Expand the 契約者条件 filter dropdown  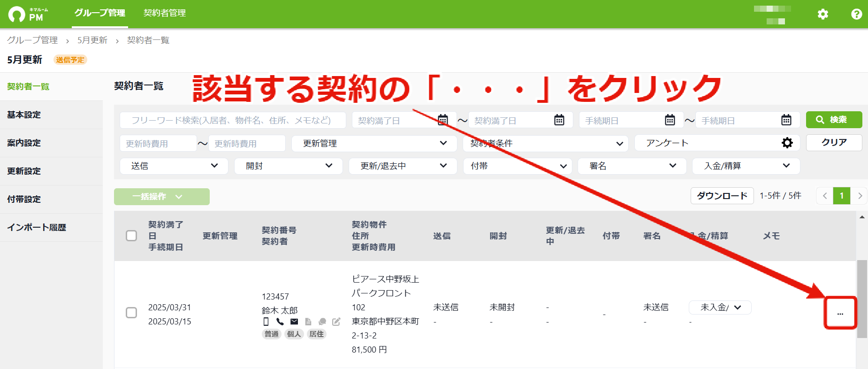[546, 143]
